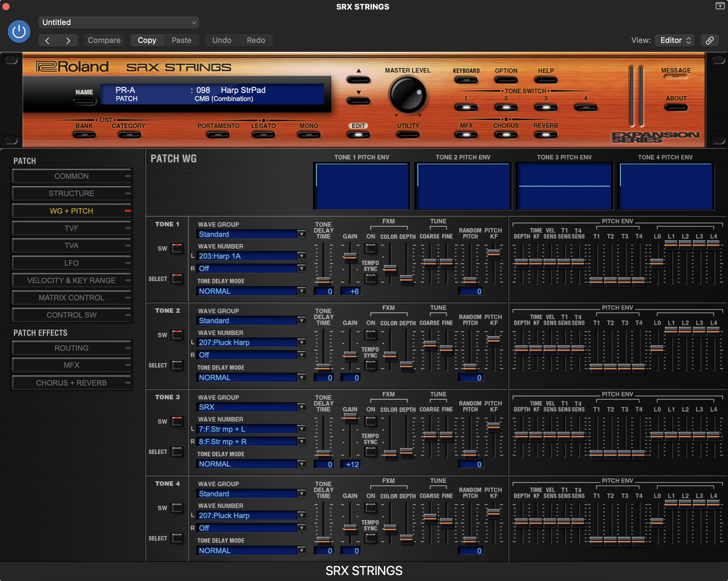This screenshot has height=581, width=728.
Task: Toggle Tone 1 SW switch
Action: click(x=177, y=248)
